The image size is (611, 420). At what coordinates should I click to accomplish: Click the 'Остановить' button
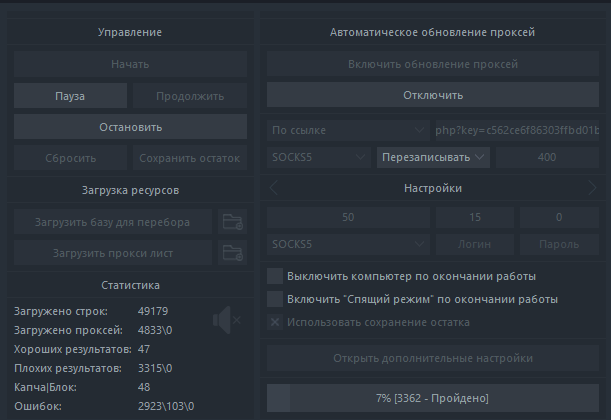tap(130, 127)
